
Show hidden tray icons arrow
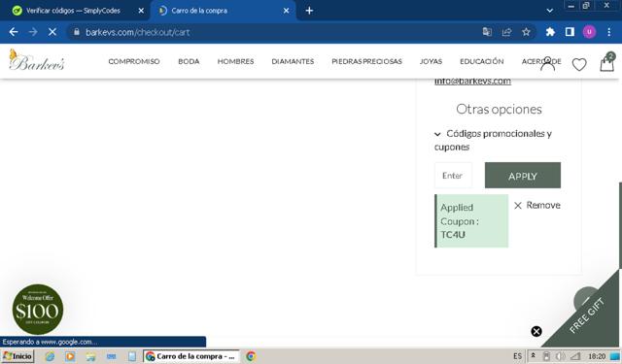534,355
